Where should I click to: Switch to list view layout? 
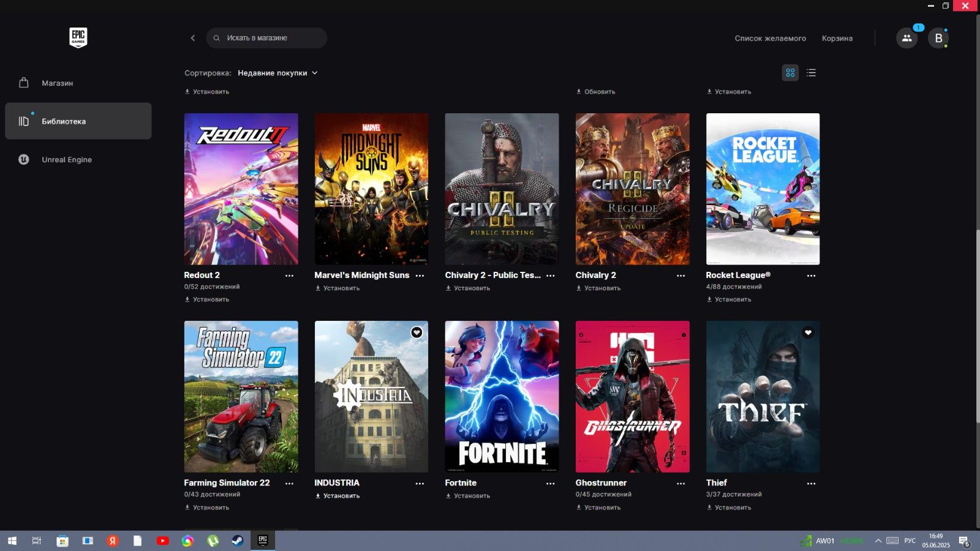[812, 73]
